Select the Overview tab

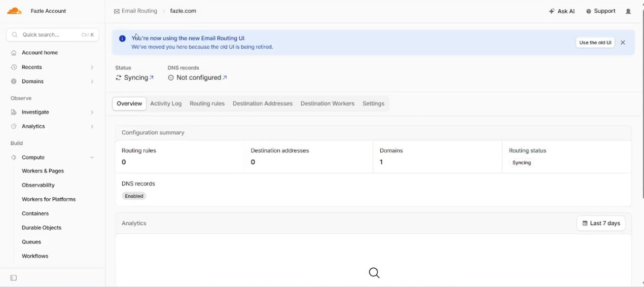[129, 103]
